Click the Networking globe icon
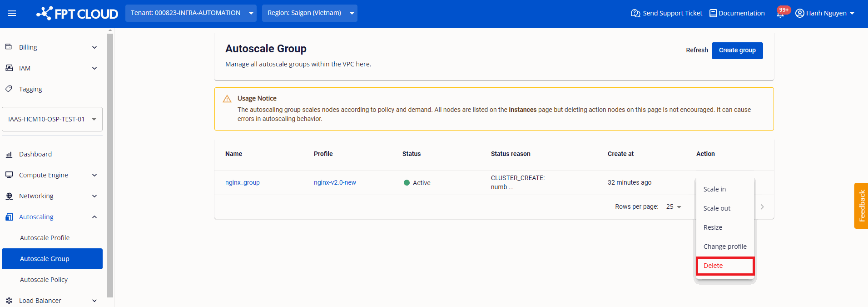The image size is (868, 307). [x=9, y=196]
